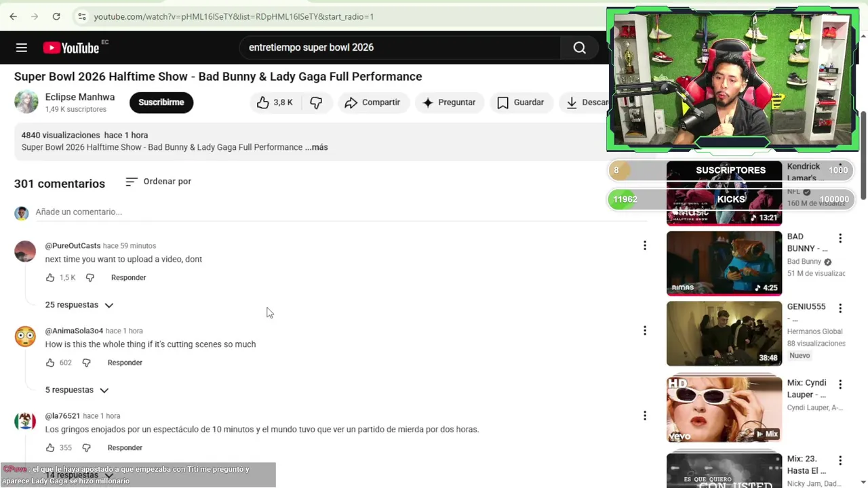Open the @la76521 profile avatar
This screenshot has width=868, height=488.
tap(25, 421)
